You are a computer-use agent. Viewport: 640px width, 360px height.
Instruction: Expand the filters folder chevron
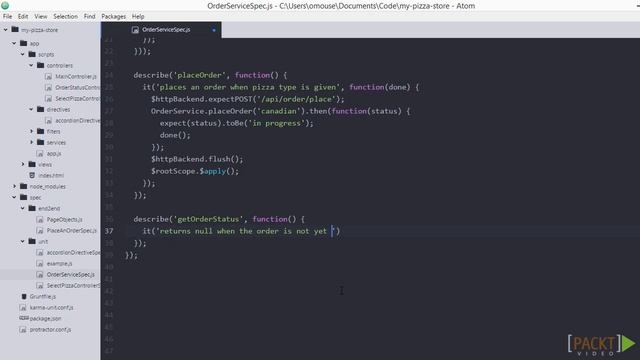click(31, 131)
